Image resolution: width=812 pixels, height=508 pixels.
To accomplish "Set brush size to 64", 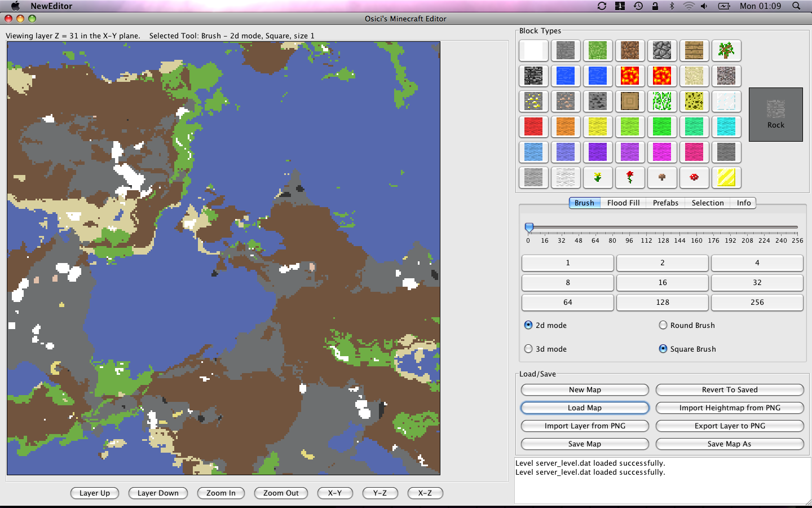I will click(568, 302).
